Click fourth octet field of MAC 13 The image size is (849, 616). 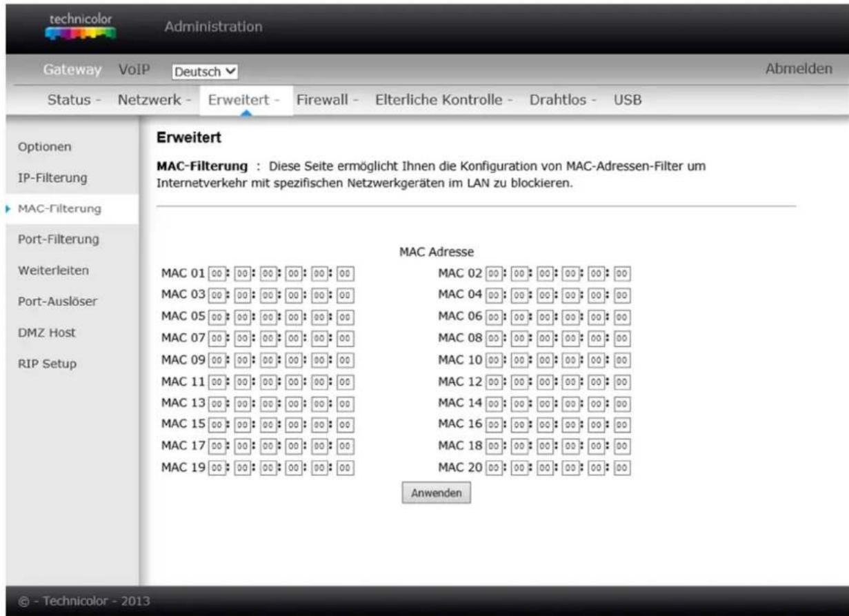pyautogui.click(x=293, y=403)
